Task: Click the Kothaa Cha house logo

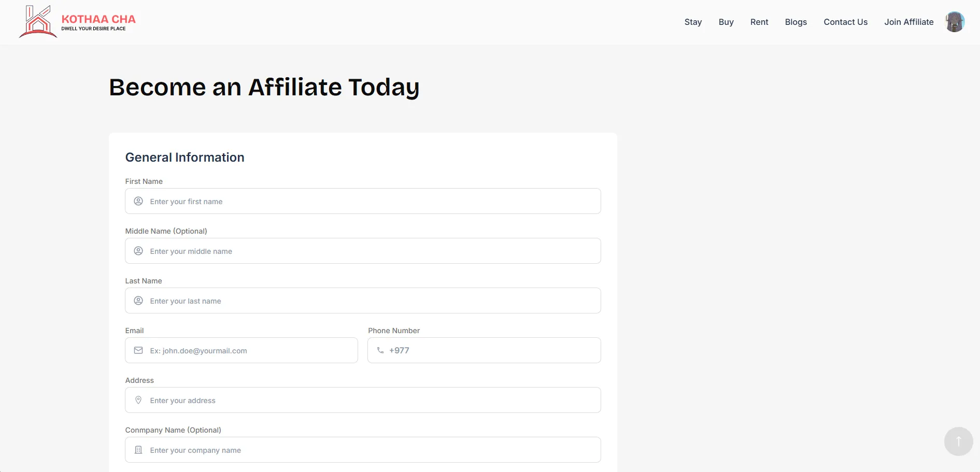Action: [x=38, y=22]
